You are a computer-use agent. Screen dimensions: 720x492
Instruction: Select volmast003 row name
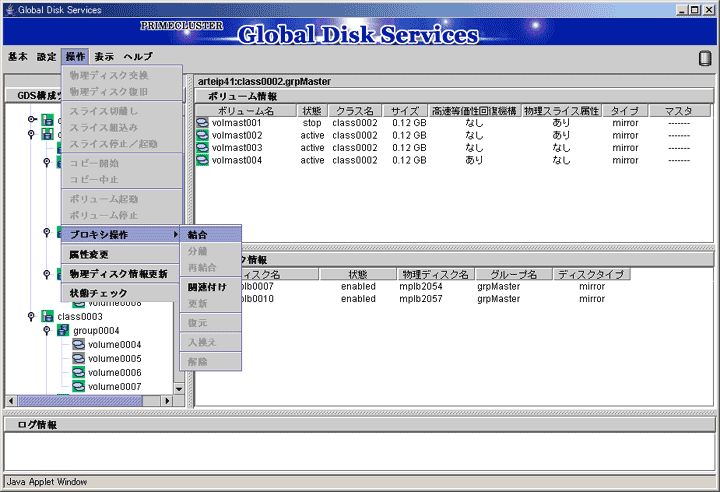(237, 147)
